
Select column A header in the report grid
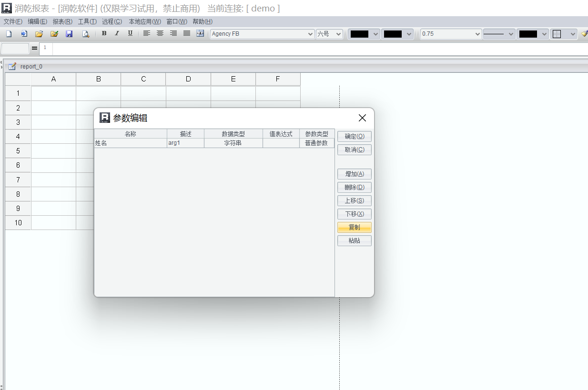(x=53, y=79)
